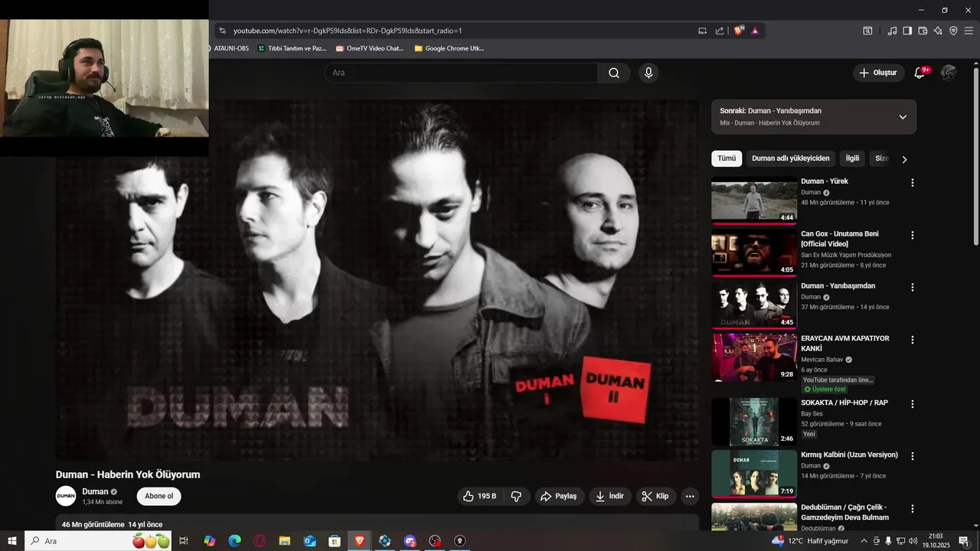Open Task View on the taskbar
This screenshot has height=551, width=980.
[184, 541]
